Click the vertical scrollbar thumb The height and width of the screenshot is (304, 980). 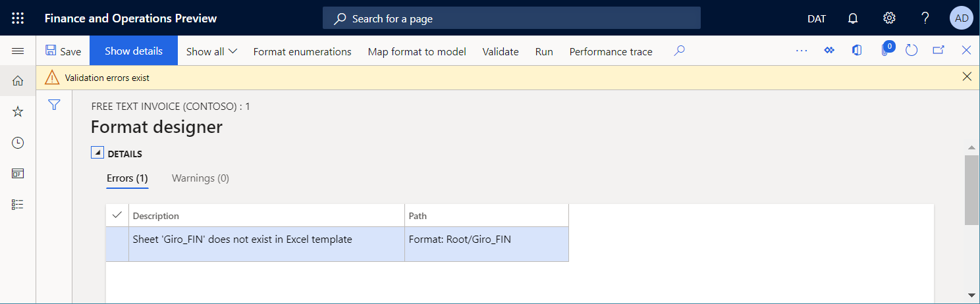coord(972,190)
